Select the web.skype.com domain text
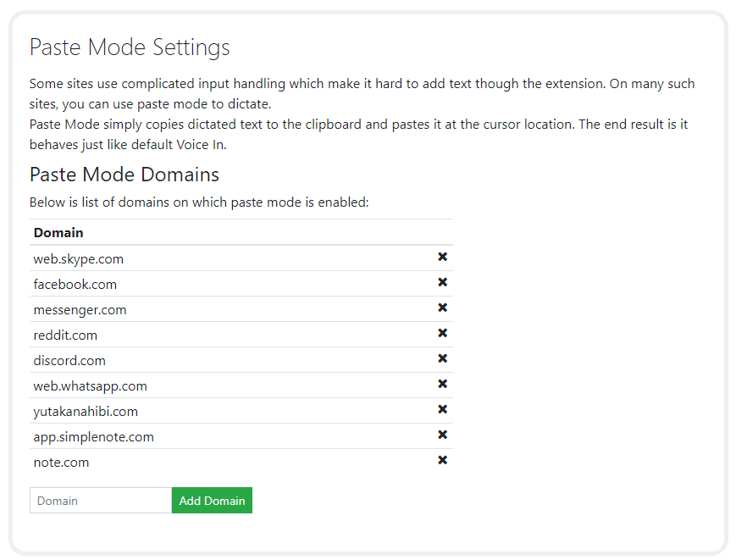The width and height of the screenshot is (736, 560). pos(79,259)
